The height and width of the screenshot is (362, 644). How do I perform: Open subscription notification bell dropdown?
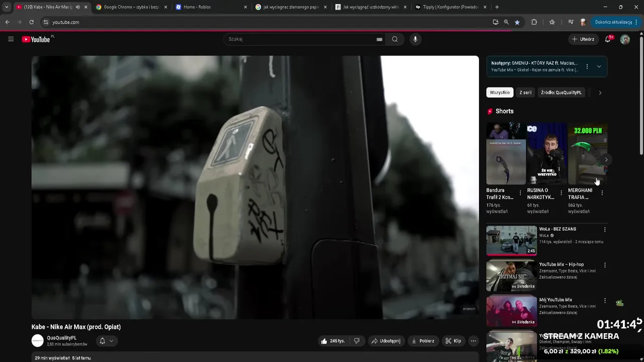tap(107, 341)
